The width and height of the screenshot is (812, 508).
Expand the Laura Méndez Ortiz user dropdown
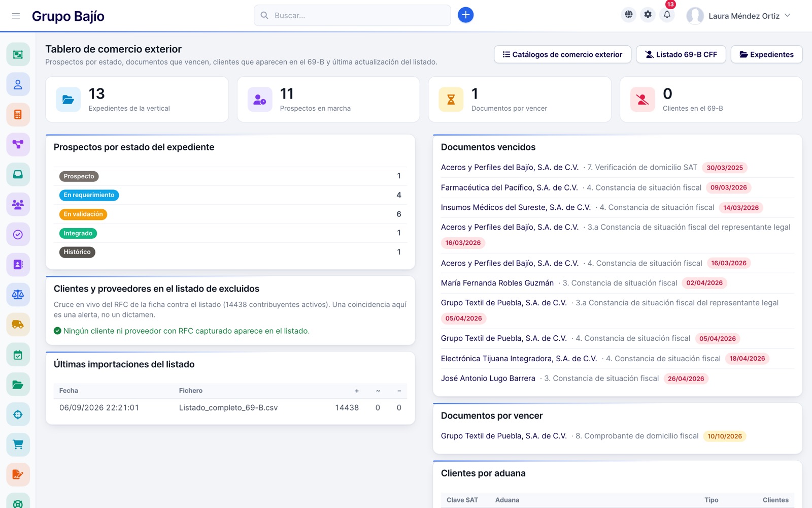coord(739,16)
